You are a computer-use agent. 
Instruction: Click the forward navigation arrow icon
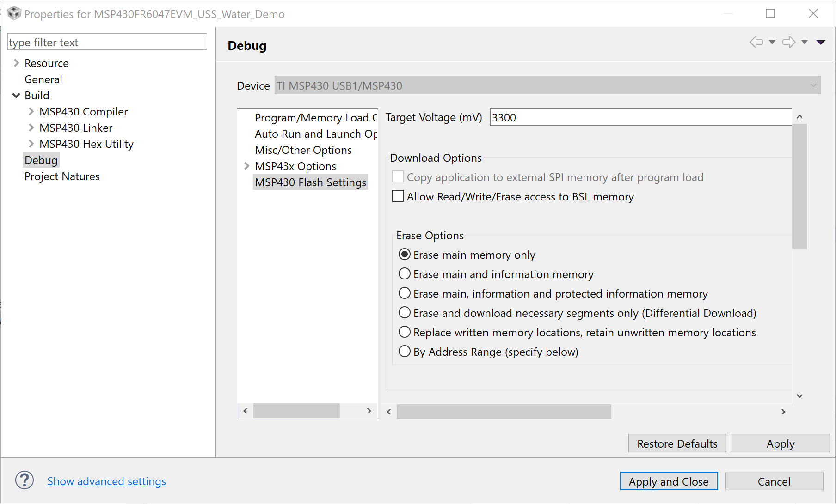point(789,42)
